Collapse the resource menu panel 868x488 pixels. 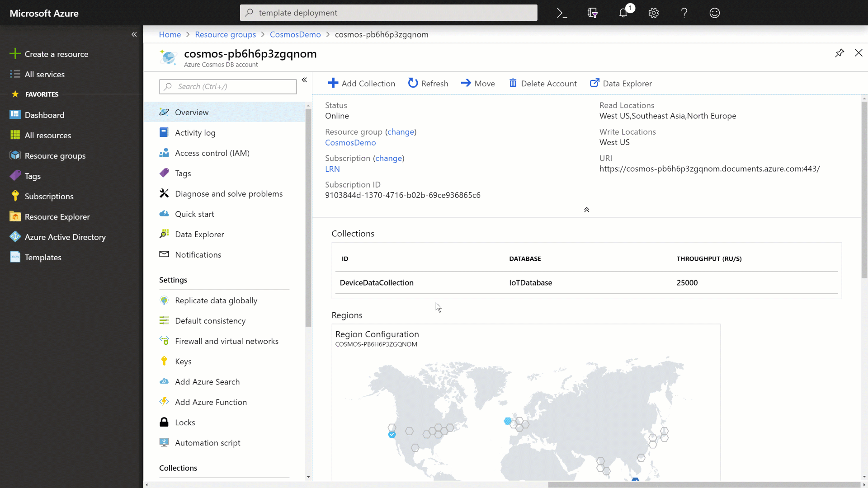pos(304,80)
